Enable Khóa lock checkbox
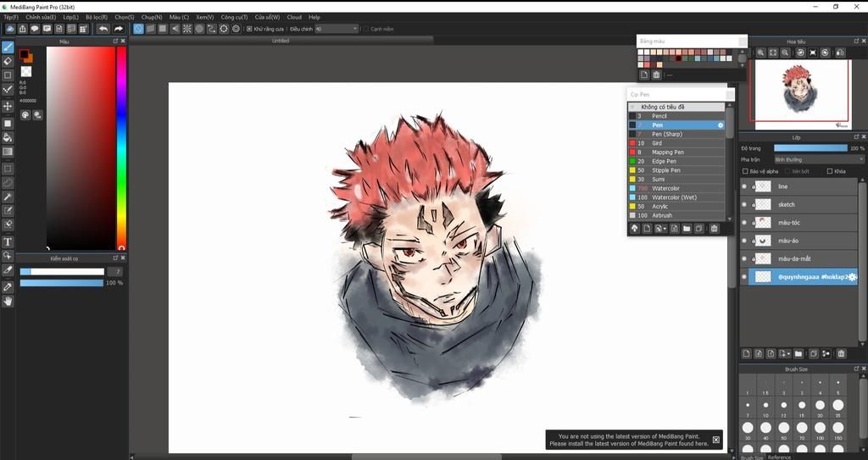This screenshot has width=868, height=460. click(829, 171)
